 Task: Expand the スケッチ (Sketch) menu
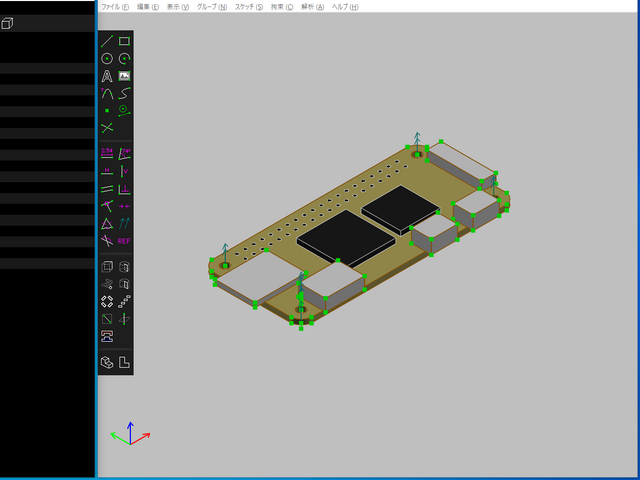click(x=249, y=6)
